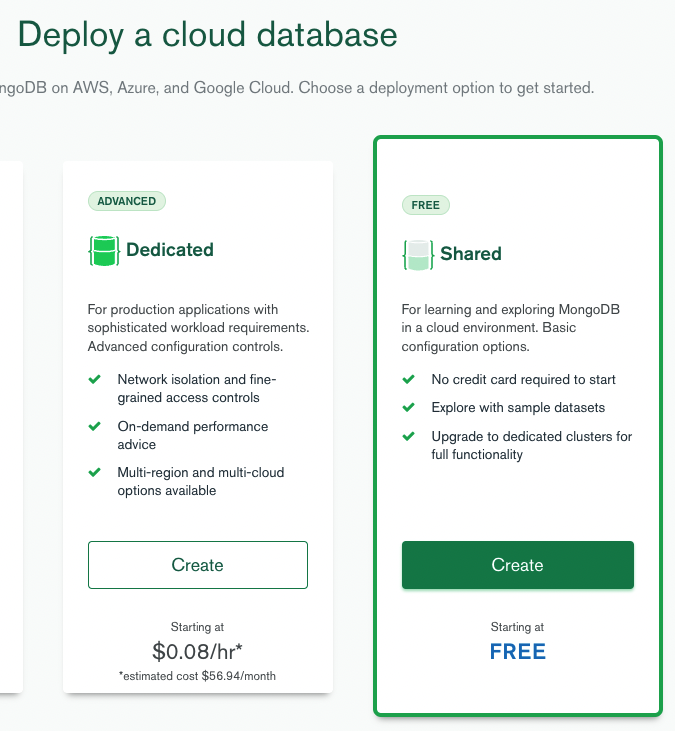Click 'Network isolation and fine-grained access controls' text
675x731 pixels.
[x=197, y=388]
